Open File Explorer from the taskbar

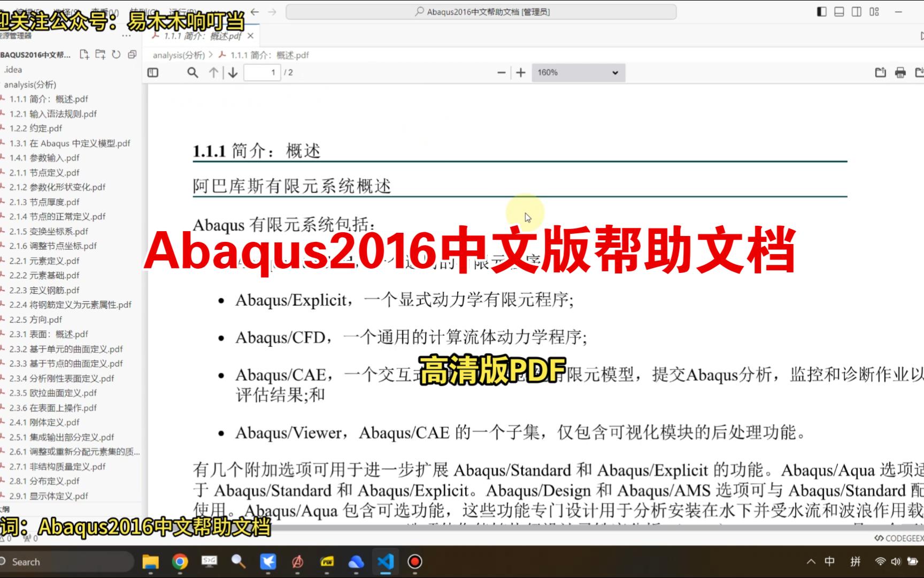(x=151, y=562)
